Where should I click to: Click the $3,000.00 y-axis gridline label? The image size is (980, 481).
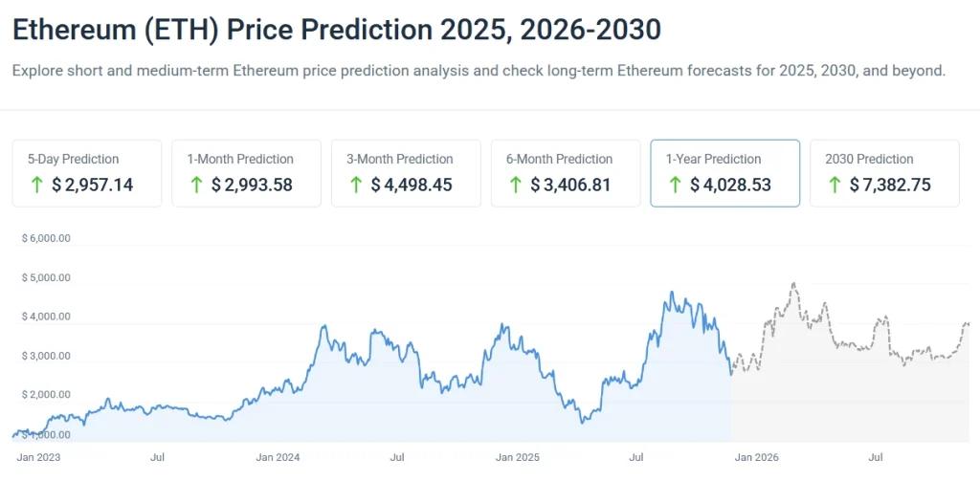[46, 356]
